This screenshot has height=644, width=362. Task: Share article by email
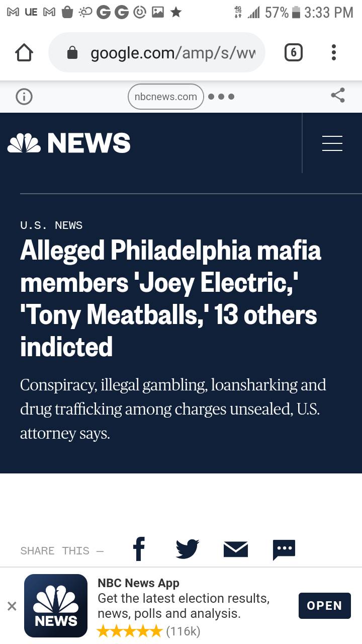click(x=235, y=549)
